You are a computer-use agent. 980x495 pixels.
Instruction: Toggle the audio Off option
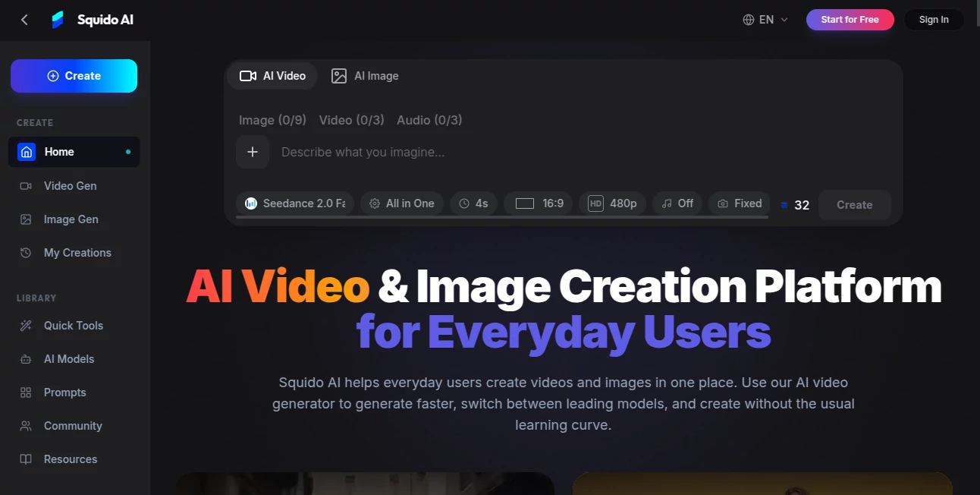(677, 203)
